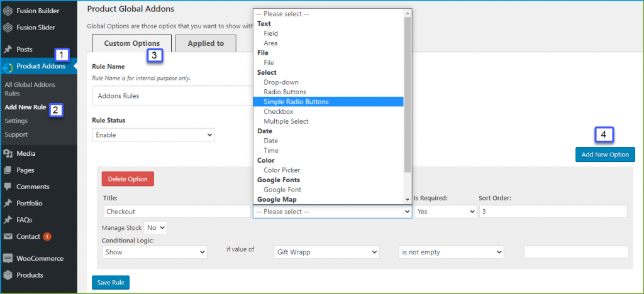Click the FAQs pin icon

pos(7,220)
